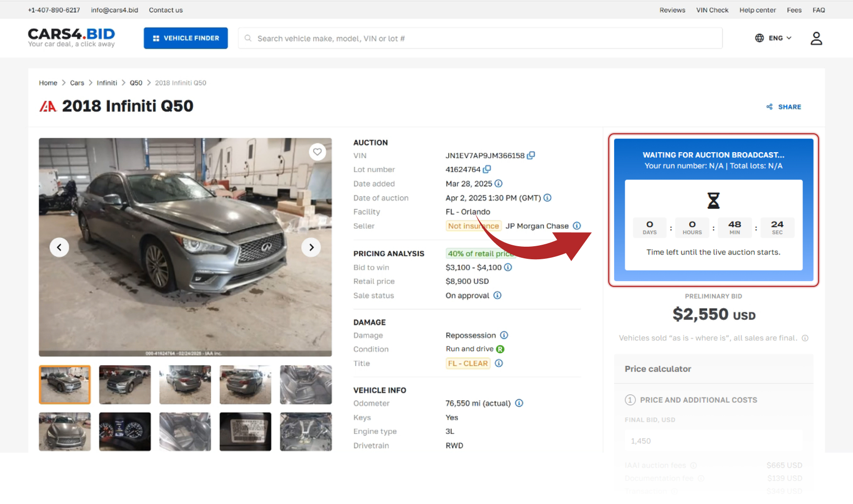Show info icon beside On approval
Screen dimensions: 853x504
tap(497, 296)
